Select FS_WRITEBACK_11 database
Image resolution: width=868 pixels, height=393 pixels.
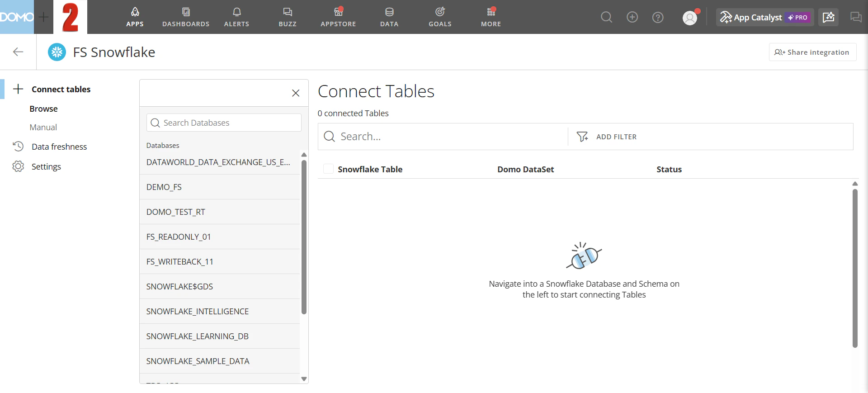(219, 261)
